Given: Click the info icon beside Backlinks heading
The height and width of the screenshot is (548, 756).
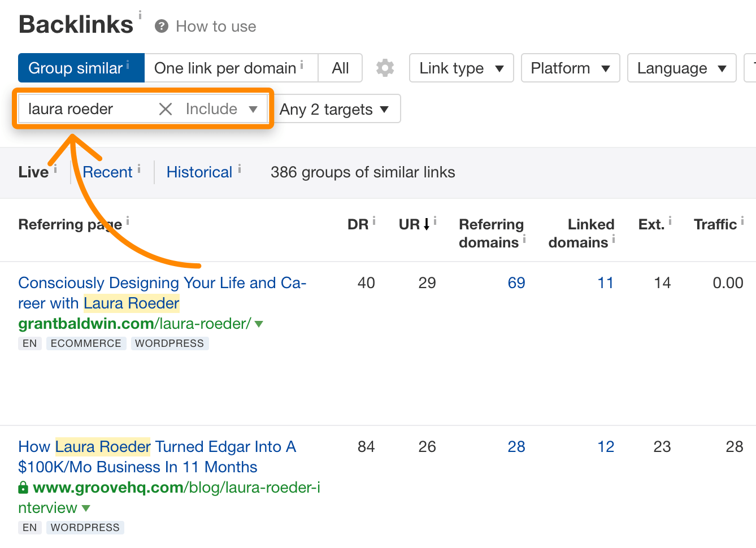Looking at the screenshot, I should (x=140, y=15).
